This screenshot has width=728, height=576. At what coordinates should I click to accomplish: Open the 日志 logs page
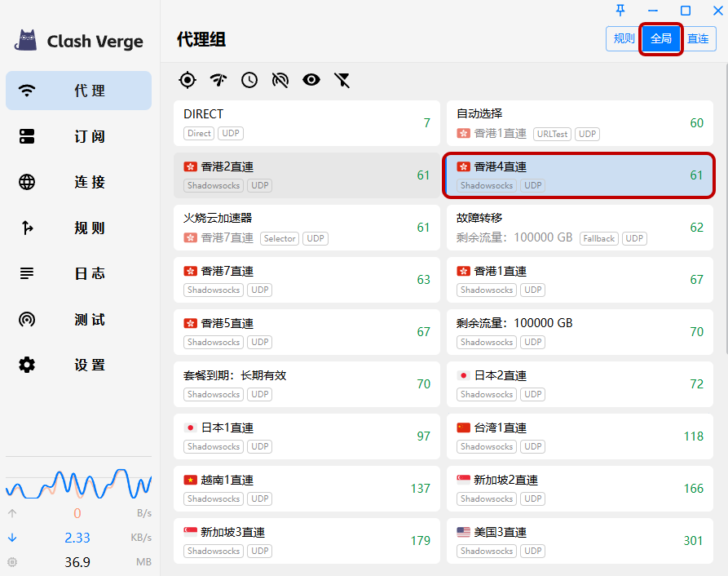pyautogui.click(x=78, y=273)
